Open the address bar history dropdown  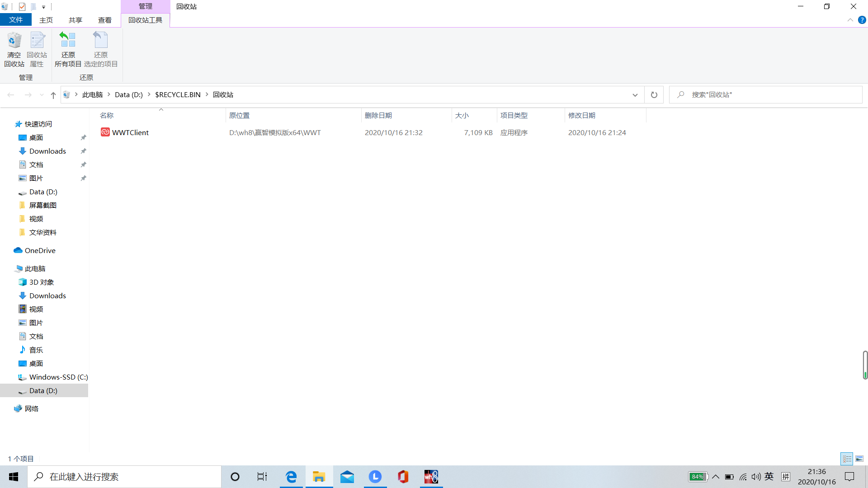635,95
